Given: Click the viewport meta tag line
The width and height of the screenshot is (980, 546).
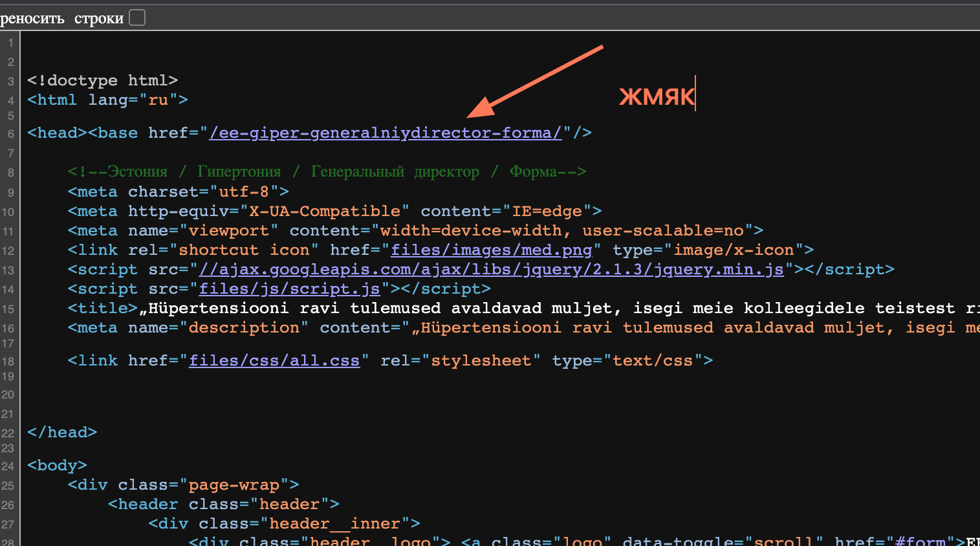Looking at the screenshot, I should coord(415,230).
